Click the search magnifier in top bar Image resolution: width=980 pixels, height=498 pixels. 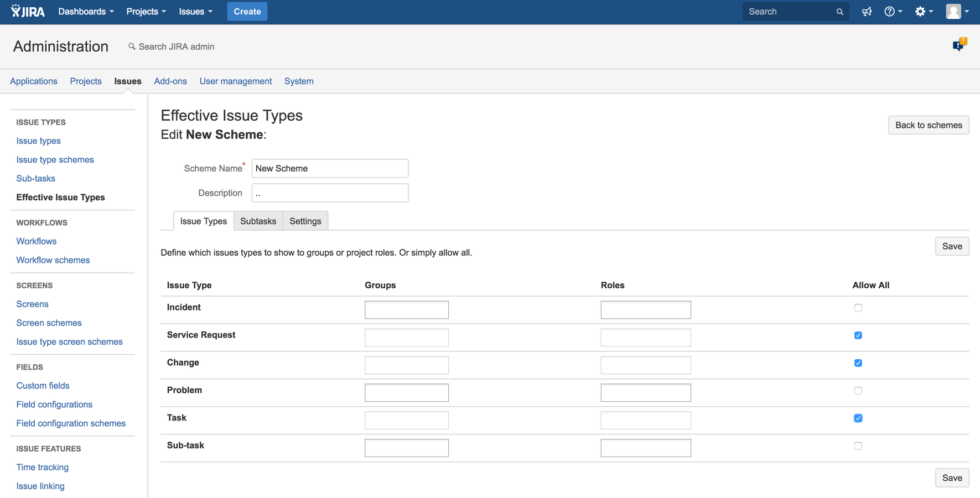pyautogui.click(x=839, y=12)
